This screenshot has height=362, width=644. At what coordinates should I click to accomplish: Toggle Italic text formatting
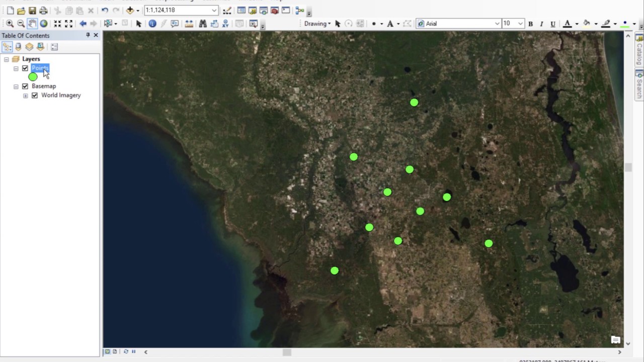541,24
